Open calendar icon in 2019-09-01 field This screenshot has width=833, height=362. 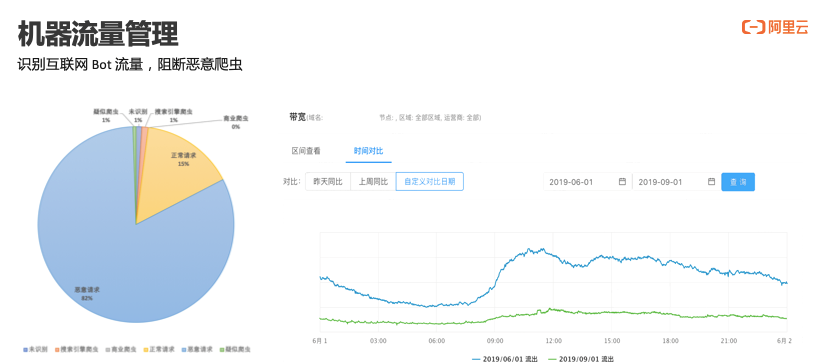[x=711, y=182]
